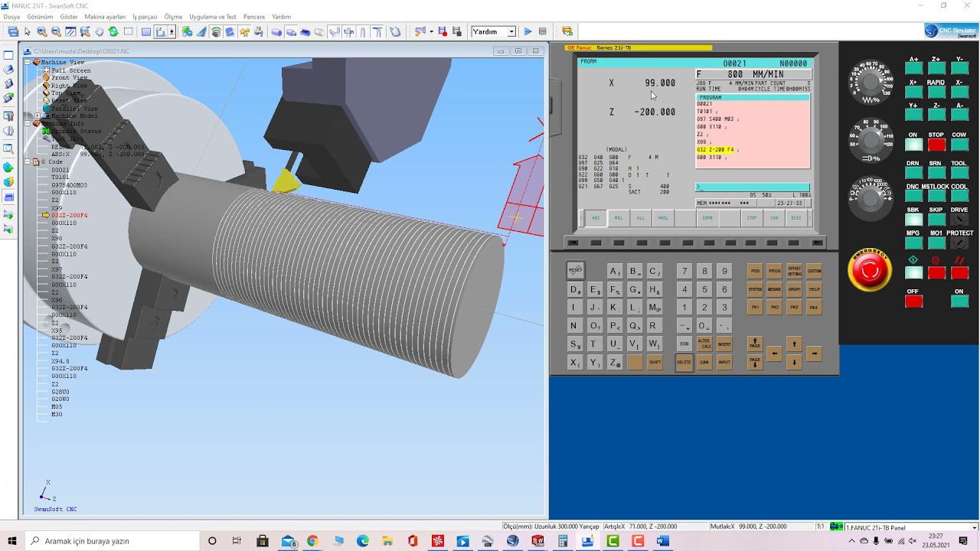Toggle the DRN dry run button

pos(913,173)
